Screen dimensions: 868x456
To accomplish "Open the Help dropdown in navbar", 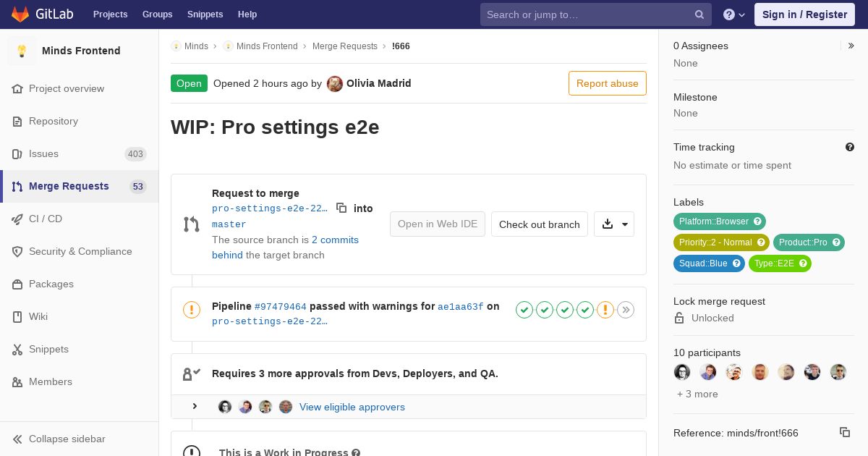I will [x=734, y=14].
